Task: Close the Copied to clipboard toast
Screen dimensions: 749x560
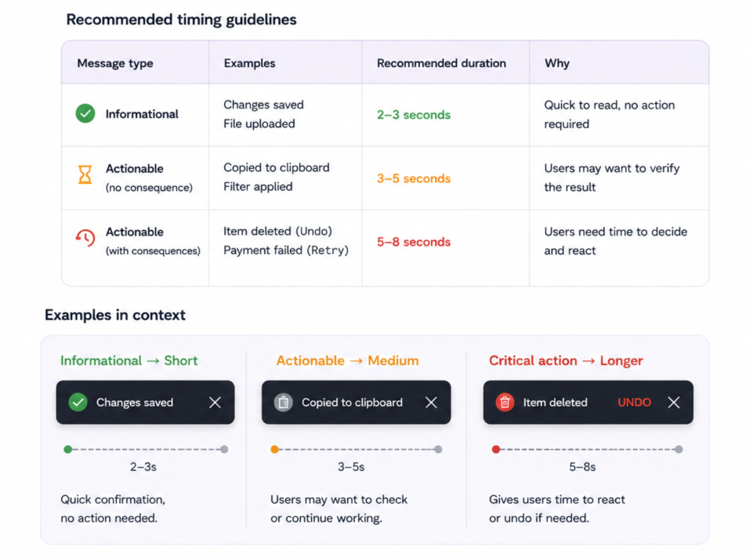Action: (x=431, y=403)
